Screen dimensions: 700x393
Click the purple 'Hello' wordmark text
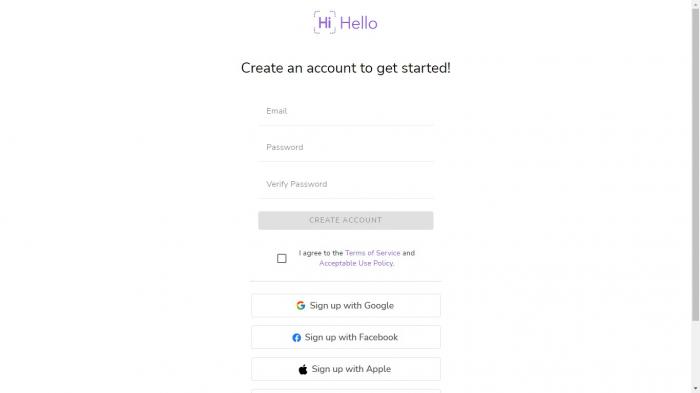pos(358,23)
